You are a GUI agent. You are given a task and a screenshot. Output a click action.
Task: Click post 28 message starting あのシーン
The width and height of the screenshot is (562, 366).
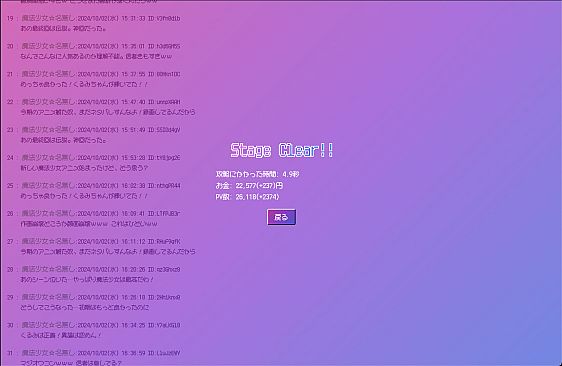pos(87,279)
